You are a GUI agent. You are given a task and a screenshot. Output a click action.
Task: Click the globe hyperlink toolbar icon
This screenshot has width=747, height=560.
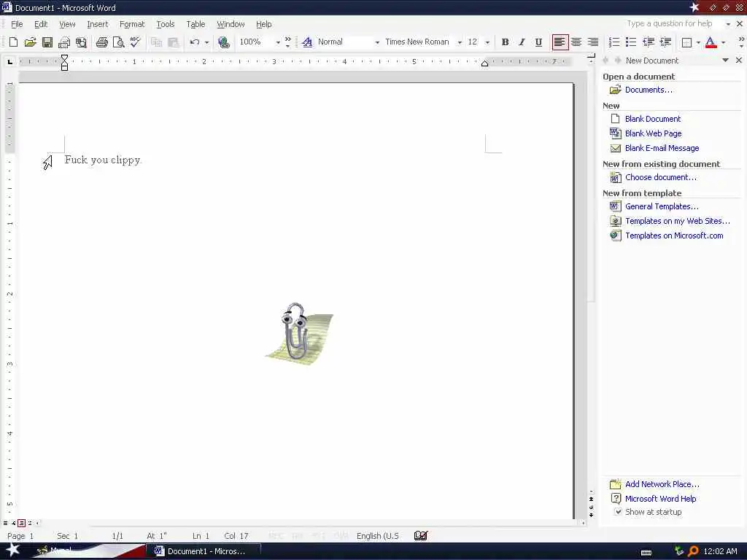(x=223, y=42)
